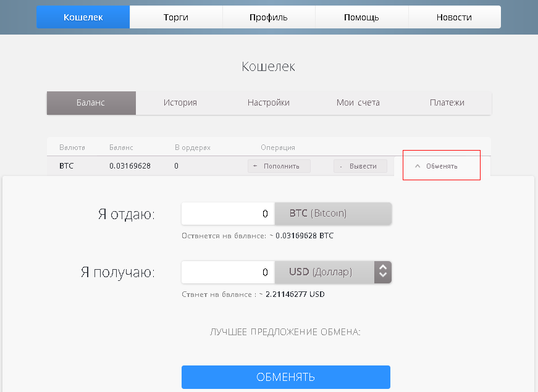
Task: Click the Операция column header
Action: point(278,148)
